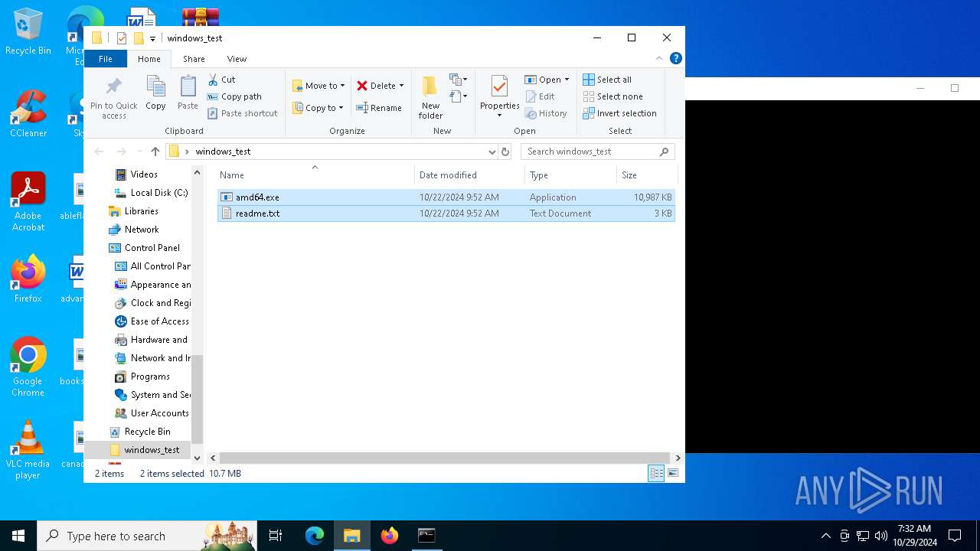Click the Open ribbon button

click(543, 80)
